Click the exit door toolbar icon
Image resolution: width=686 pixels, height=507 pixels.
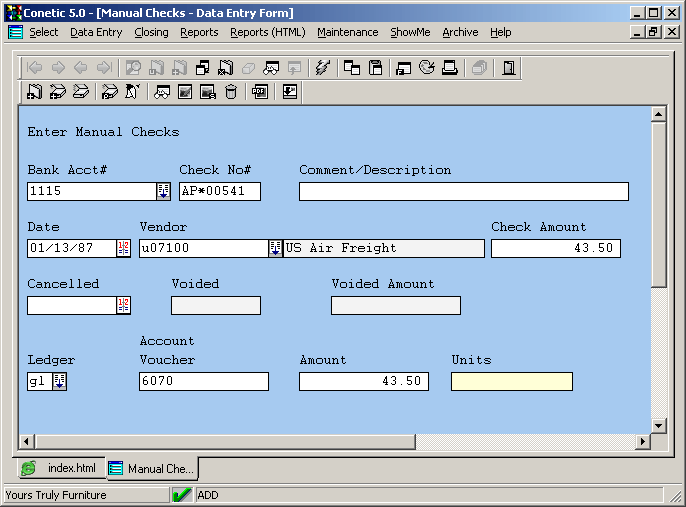[509, 68]
